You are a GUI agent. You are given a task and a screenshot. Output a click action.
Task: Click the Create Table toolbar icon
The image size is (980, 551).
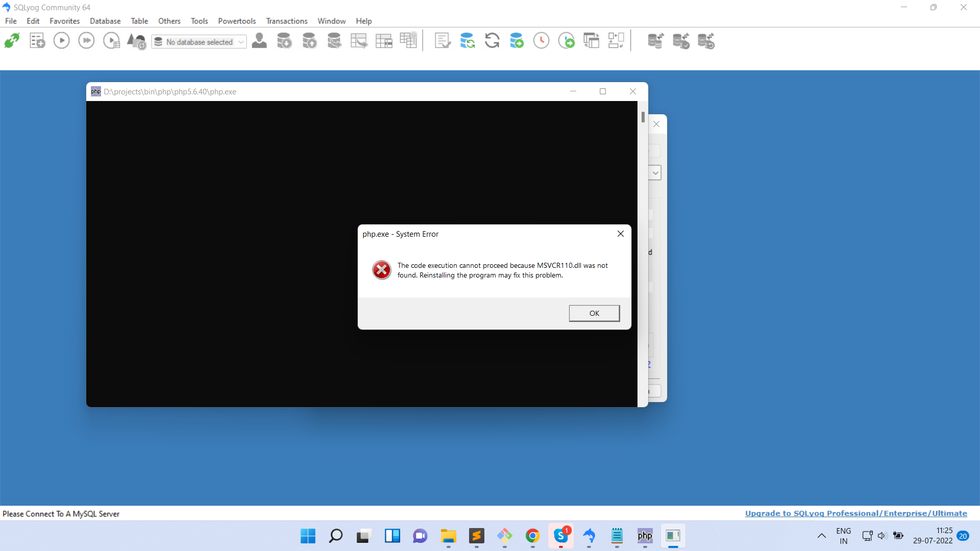point(384,41)
